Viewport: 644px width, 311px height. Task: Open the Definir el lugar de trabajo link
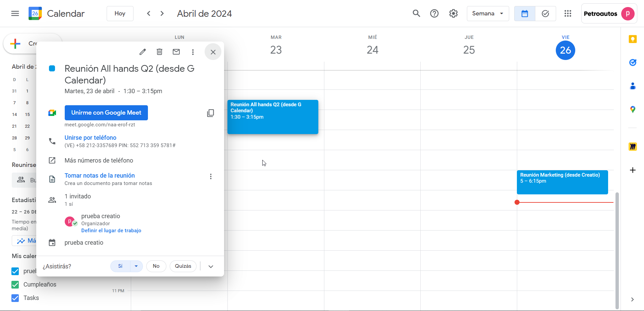pos(111,231)
